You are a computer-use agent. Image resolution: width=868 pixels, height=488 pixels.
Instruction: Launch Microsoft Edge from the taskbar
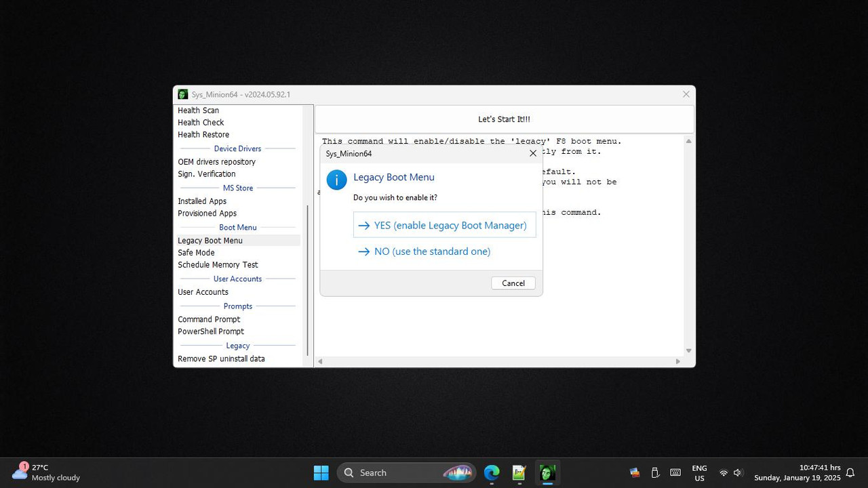pyautogui.click(x=491, y=472)
